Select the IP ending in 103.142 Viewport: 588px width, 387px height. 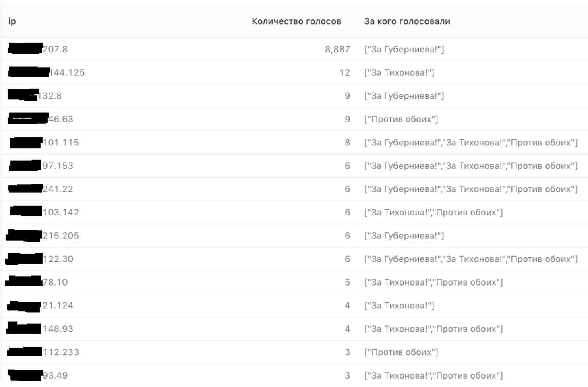point(44,212)
